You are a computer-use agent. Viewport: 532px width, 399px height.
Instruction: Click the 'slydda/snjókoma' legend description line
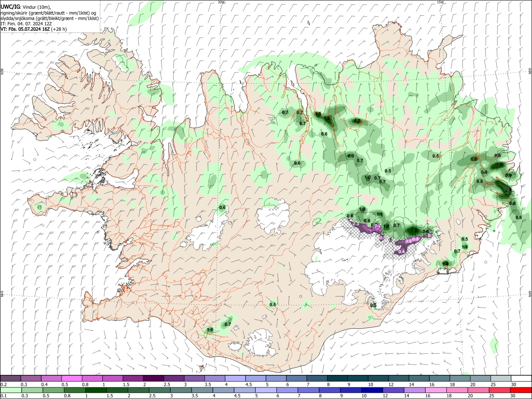[x=49, y=18]
